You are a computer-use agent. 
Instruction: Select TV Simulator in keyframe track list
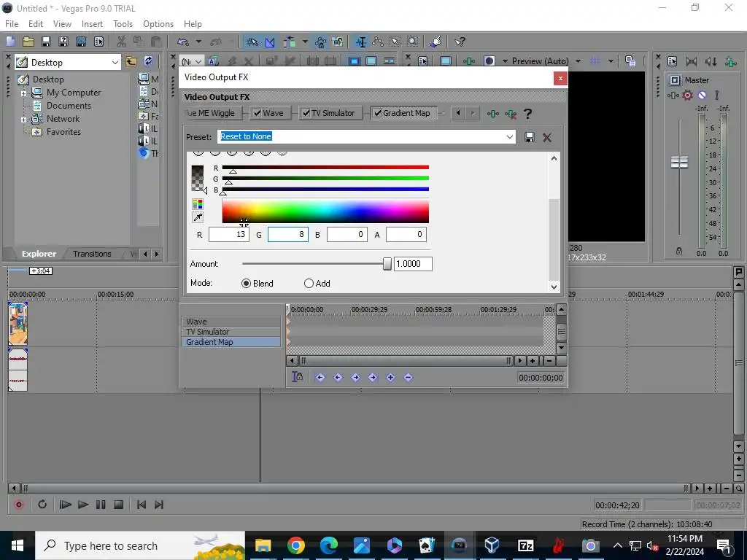click(231, 332)
